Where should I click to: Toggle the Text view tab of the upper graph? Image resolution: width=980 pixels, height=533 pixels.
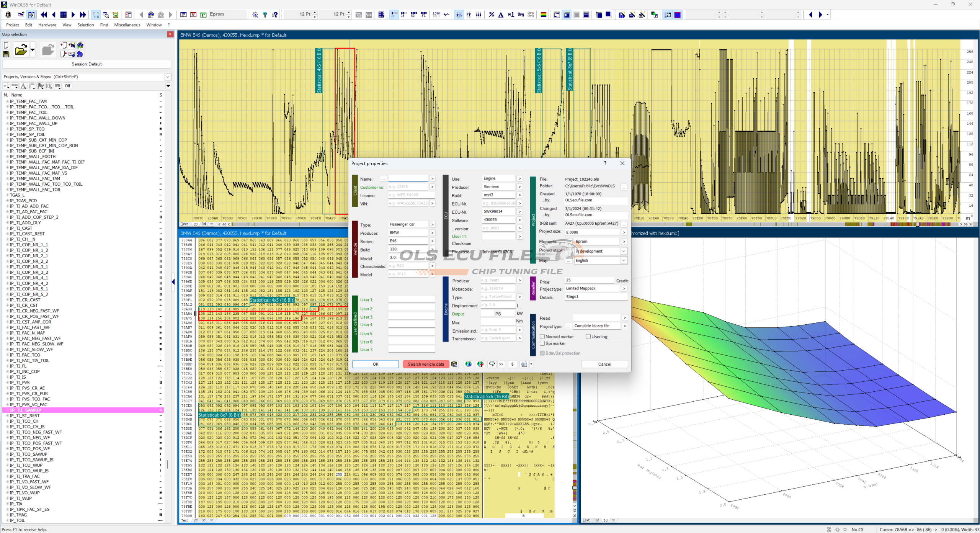click(185, 224)
